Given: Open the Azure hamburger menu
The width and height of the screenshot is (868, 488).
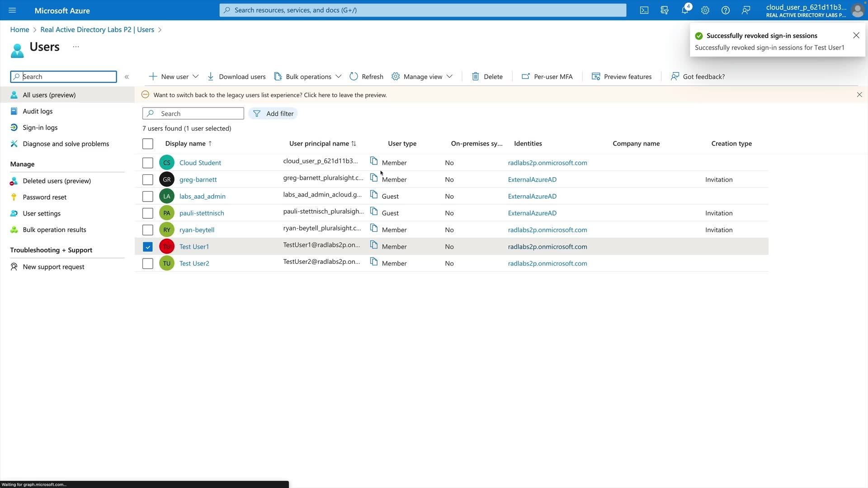Looking at the screenshot, I should pyautogui.click(x=12, y=10).
